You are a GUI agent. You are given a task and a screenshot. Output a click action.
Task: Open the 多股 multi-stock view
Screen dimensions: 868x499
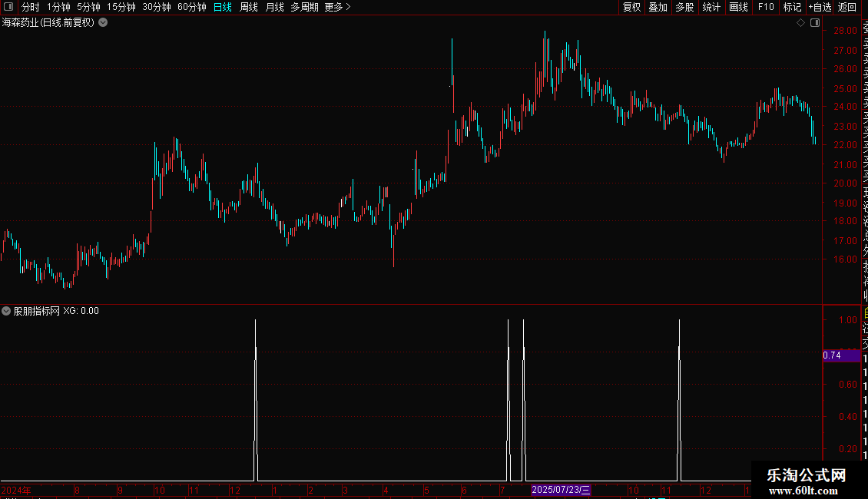684,7
